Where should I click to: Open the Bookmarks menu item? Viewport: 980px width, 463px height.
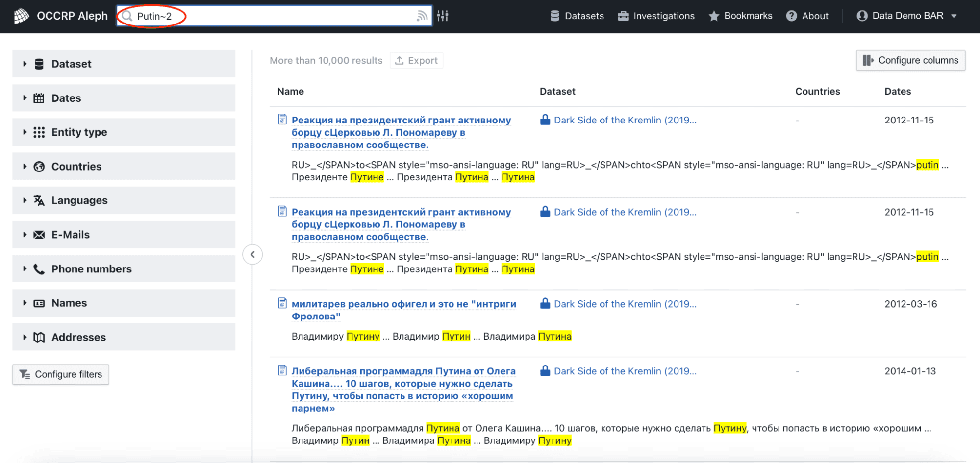point(740,16)
